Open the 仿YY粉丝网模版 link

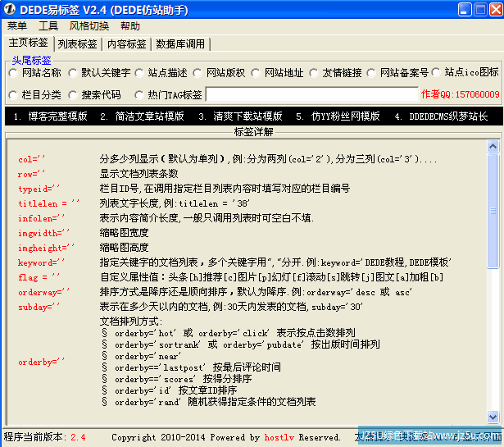point(338,116)
